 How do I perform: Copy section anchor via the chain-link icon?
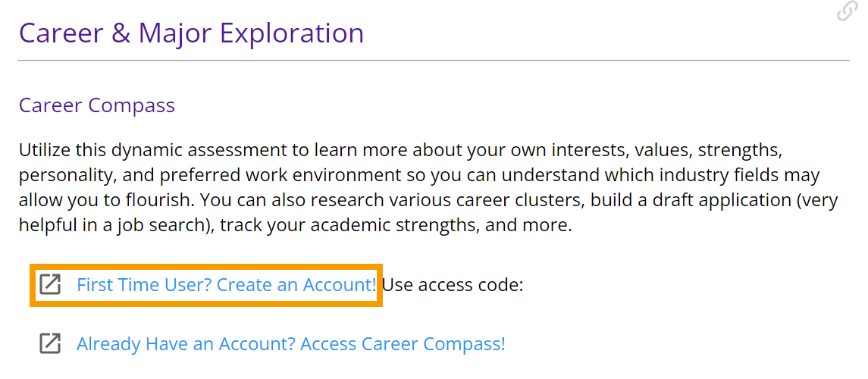[847, 11]
